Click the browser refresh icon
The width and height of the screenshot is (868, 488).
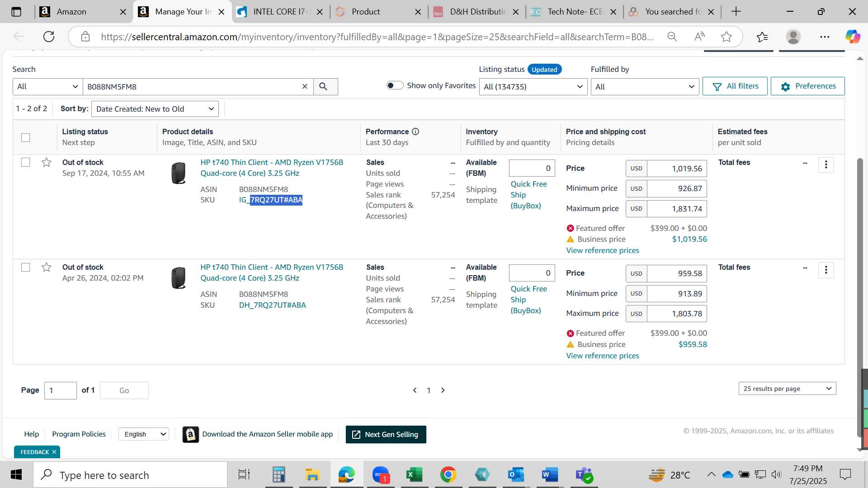point(49,37)
